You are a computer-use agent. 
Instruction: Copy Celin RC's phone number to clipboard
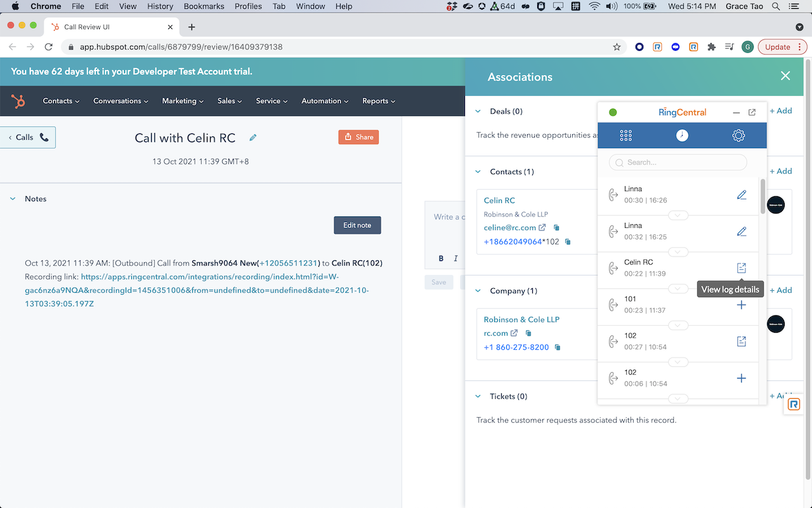[x=566, y=241]
